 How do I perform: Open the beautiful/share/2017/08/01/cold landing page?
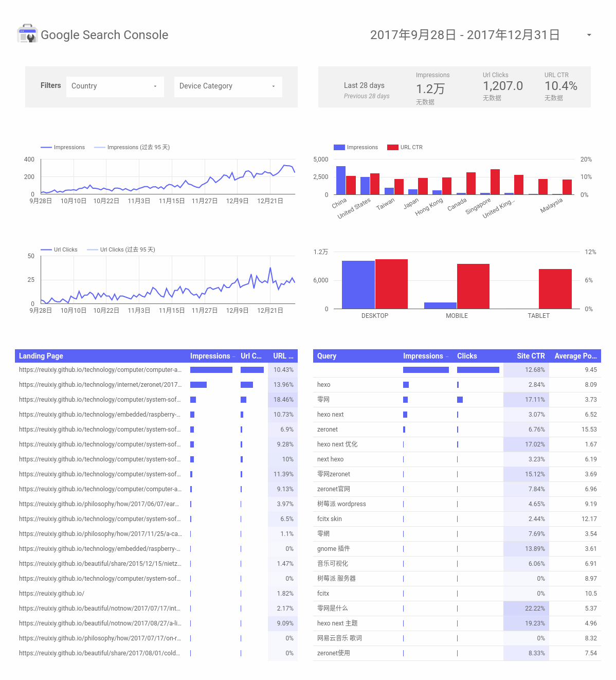pos(156,653)
